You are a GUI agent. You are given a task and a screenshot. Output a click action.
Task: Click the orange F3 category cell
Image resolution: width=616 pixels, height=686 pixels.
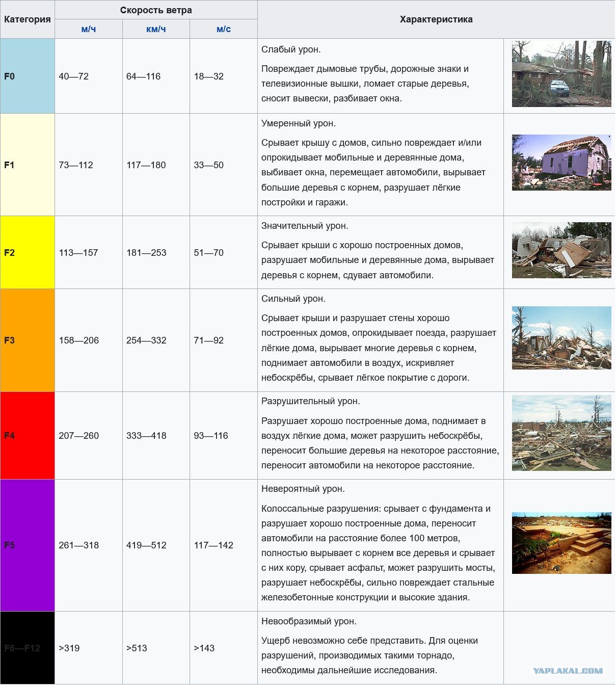28,340
